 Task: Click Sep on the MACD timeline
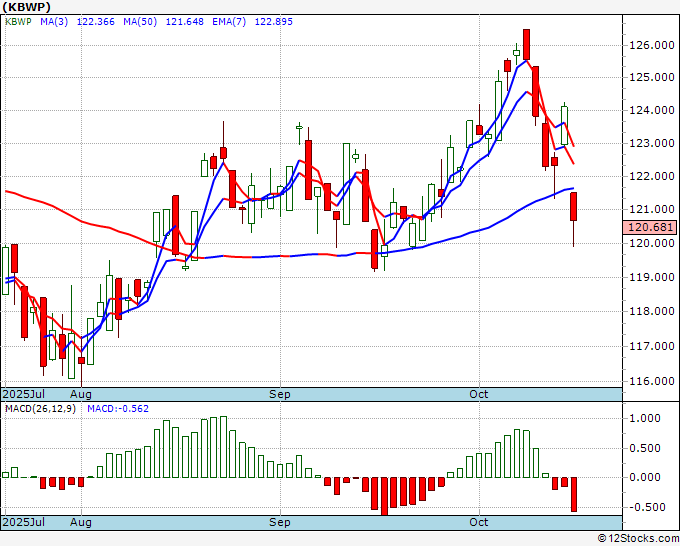coord(280,522)
